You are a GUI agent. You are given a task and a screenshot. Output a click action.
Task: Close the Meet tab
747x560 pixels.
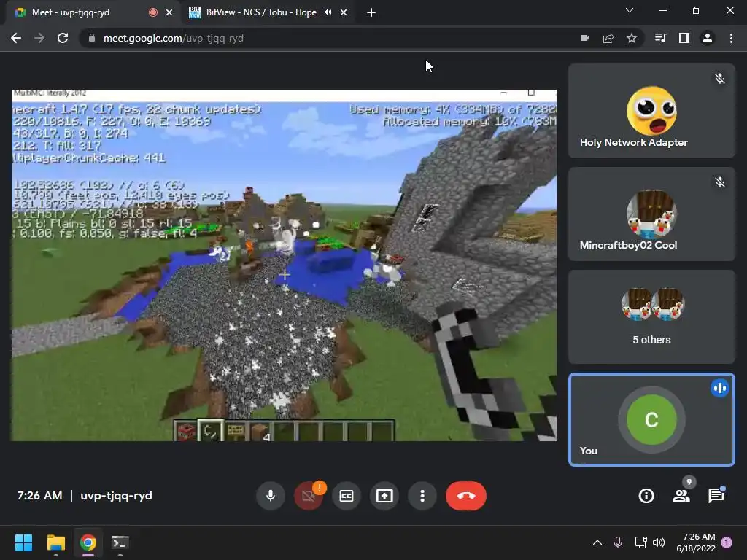point(169,12)
